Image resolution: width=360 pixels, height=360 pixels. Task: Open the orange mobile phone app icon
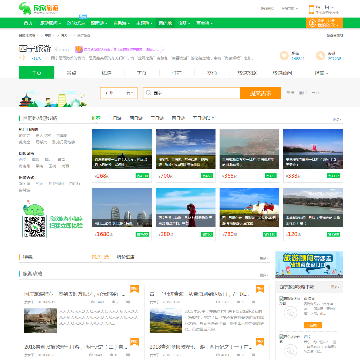(311, 9)
